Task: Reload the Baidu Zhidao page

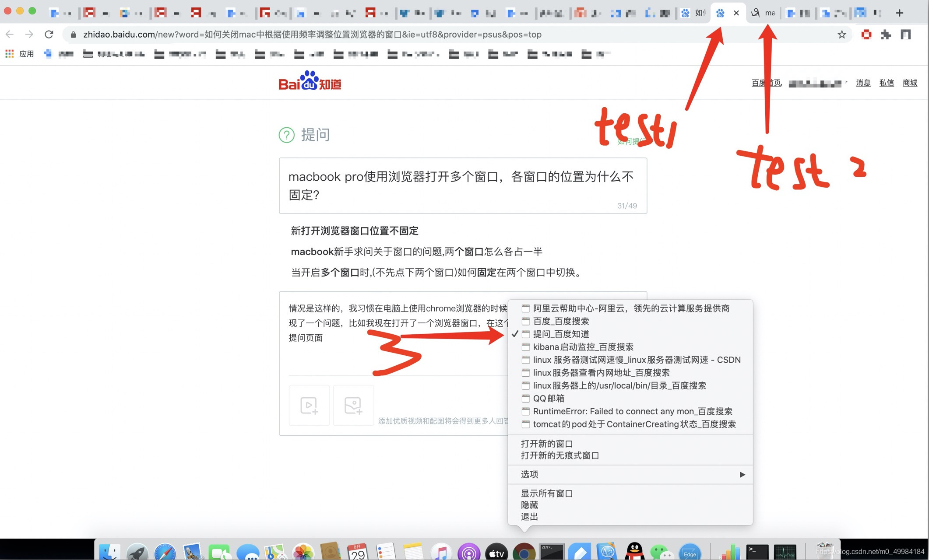Action: pos(49,34)
